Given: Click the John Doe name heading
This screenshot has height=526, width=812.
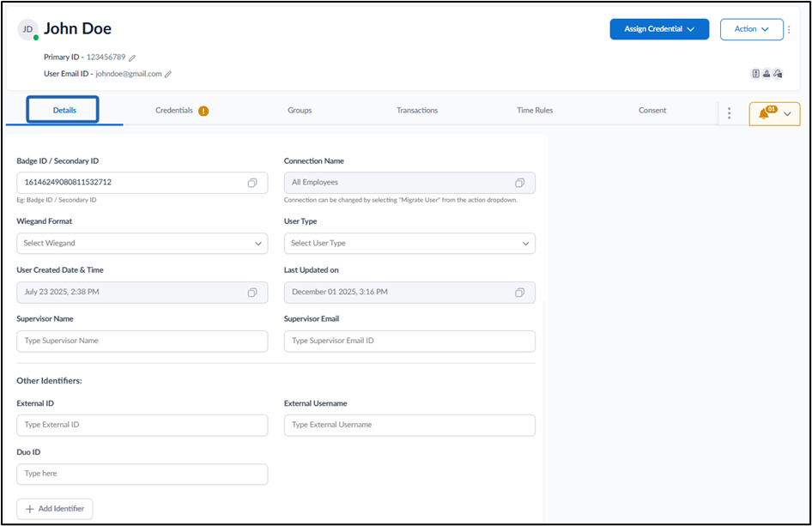Looking at the screenshot, I should [77, 28].
